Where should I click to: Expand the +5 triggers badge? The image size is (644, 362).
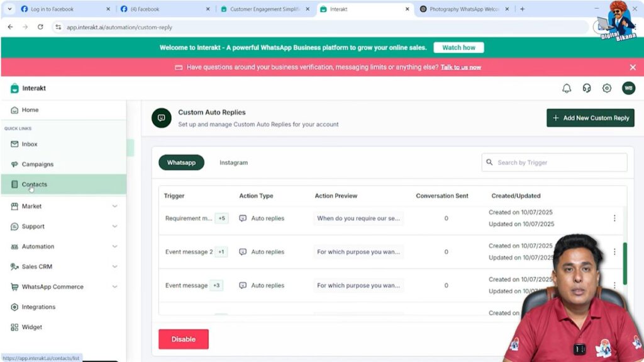pyautogui.click(x=222, y=218)
